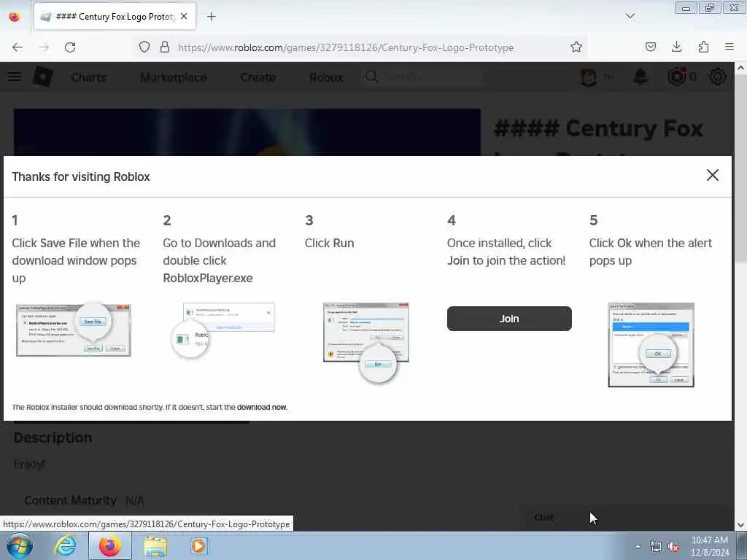Click the 'Description' heading text
Viewport: 747px width, 560px height.
click(53, 437)
